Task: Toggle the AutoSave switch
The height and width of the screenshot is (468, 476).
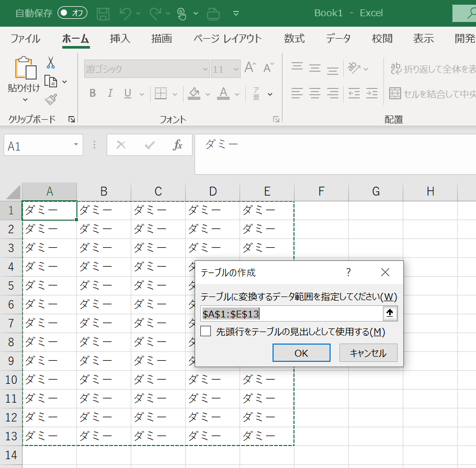Action: 72,13
